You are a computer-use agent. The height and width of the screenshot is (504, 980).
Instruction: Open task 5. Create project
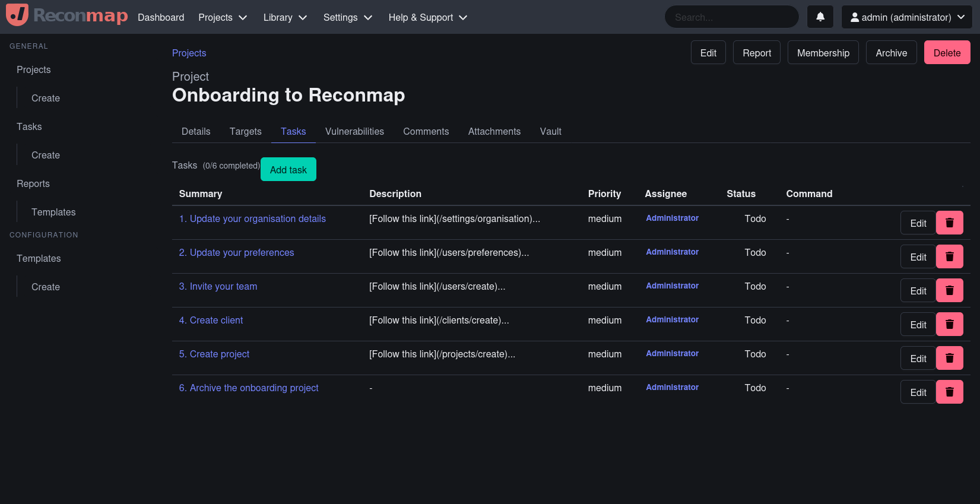[x=214, y=354]
